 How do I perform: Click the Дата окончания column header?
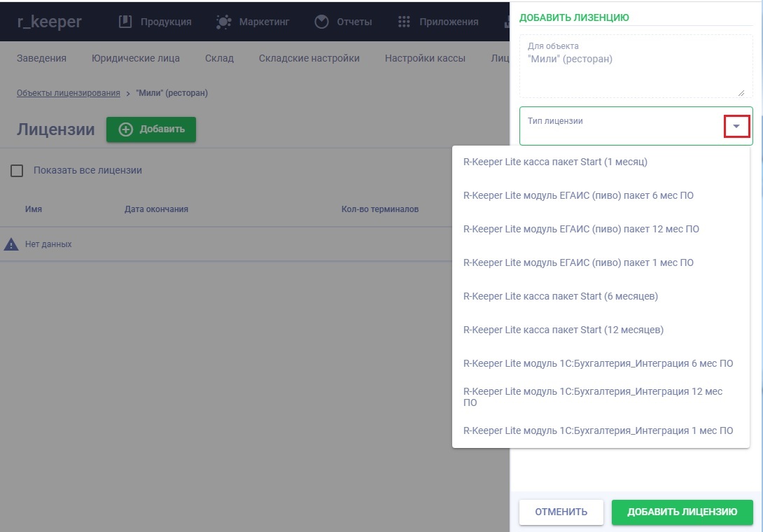coord(156,209)
